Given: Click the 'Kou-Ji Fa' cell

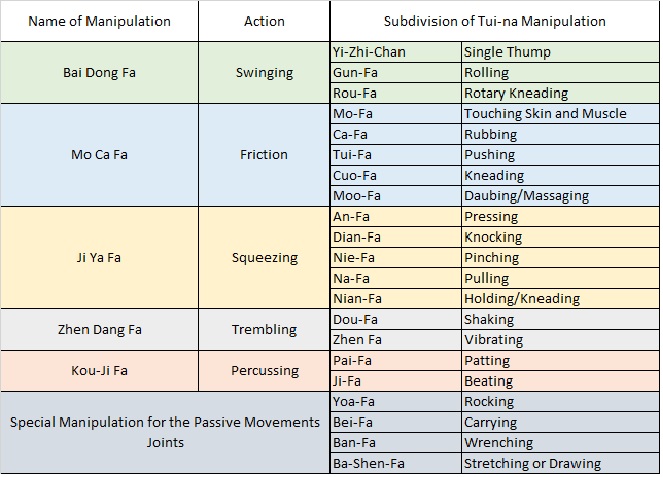Looking at the screenshot, I should pyautogui.click(x=99, y=371).
